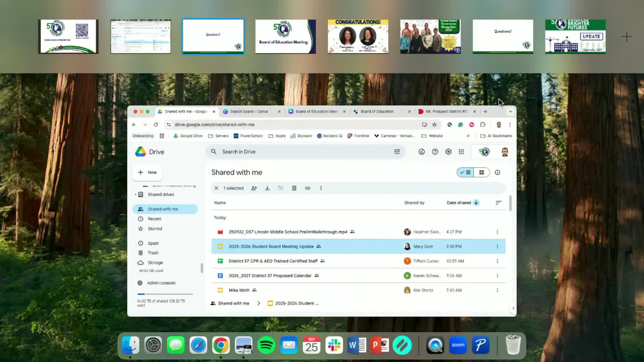Switch to Search board - Canva tab
This screenshot has height=362, width=644.
pyautogui.click(x=249, y=111)
